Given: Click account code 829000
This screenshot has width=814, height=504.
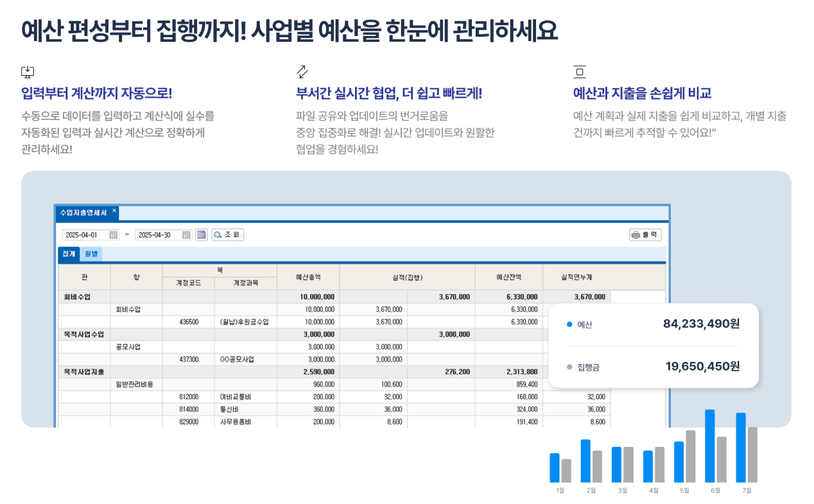Looking at the screenshot, I should point(189,422).
